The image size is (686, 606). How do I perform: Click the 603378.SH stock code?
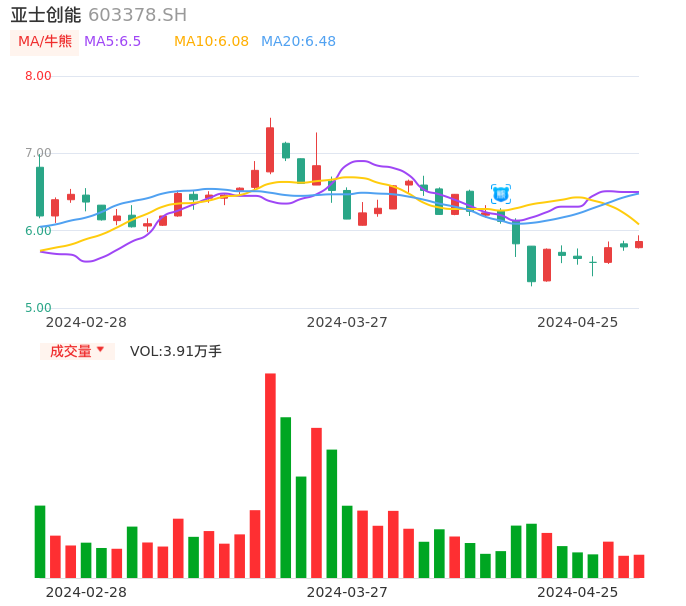tap(137, 15)
